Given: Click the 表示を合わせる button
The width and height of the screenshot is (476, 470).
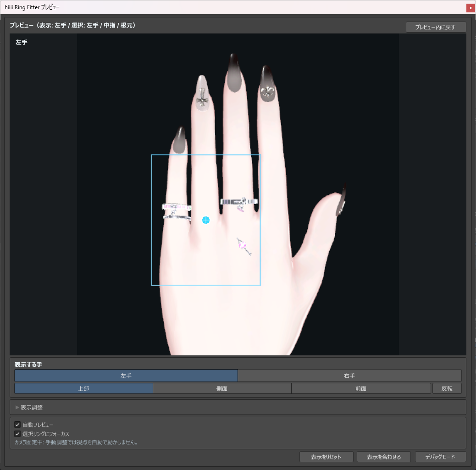Looking at the screenshot, I should [384, 457].
